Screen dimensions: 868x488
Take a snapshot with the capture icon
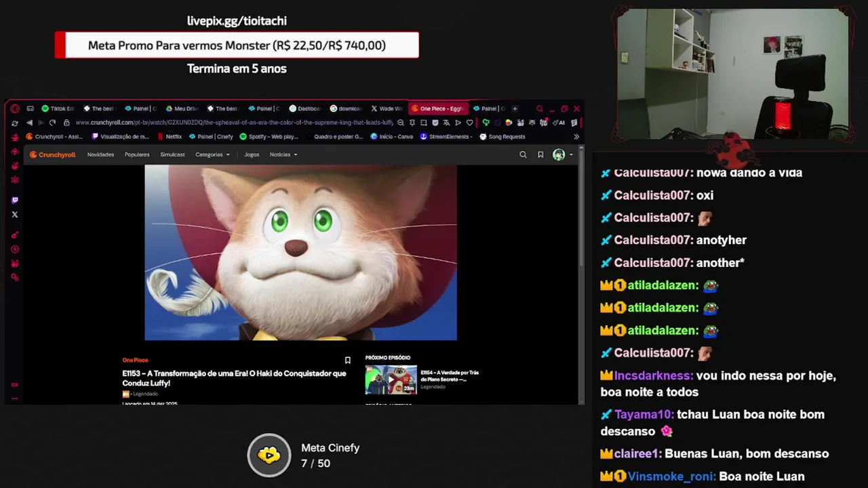[424, 123]
